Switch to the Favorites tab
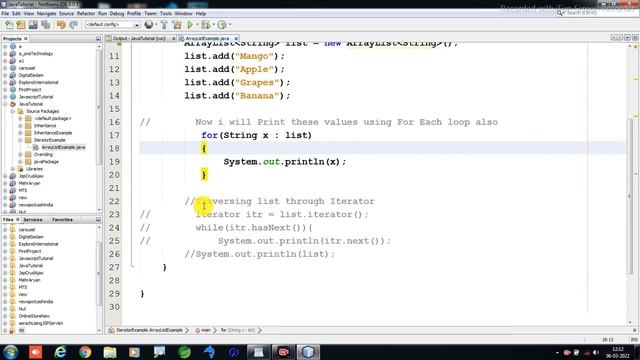Screen dimensions: 640x360 click(x=62, y=220)
